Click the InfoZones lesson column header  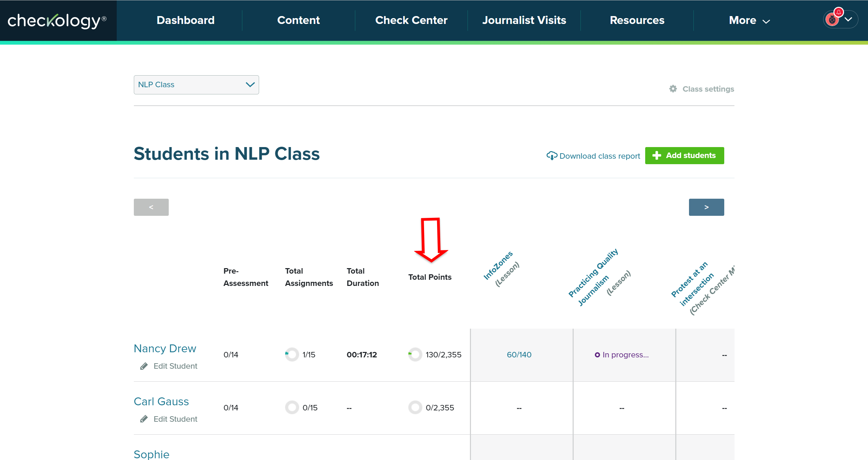pyautogui.click(x=498, y=266)
